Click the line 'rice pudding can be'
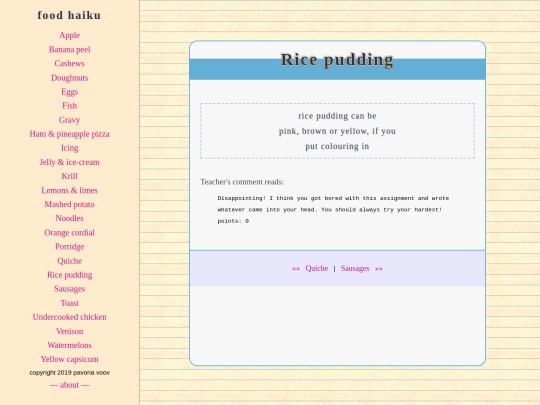The width and height of the screenshot is (540, 405). pyautogui.click(x=337, y=116)
